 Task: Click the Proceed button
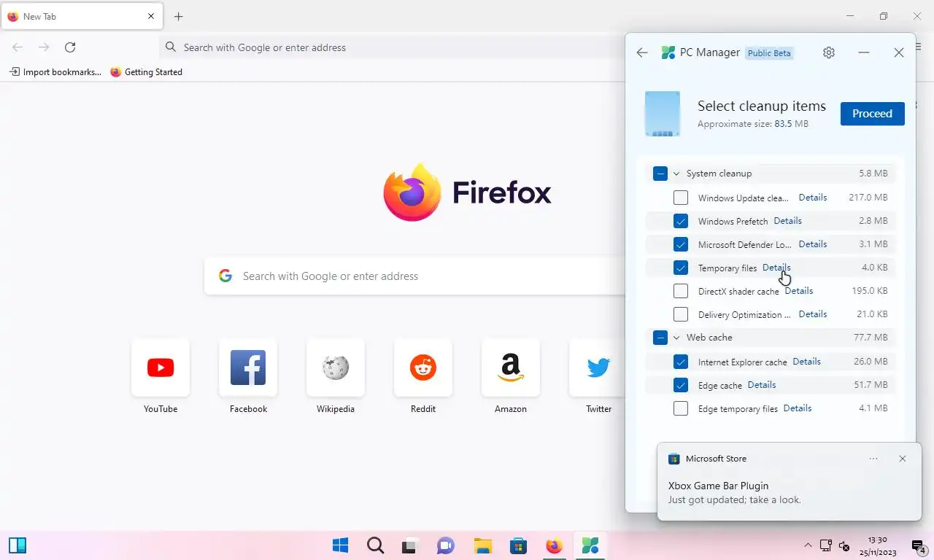click(872, 114)
